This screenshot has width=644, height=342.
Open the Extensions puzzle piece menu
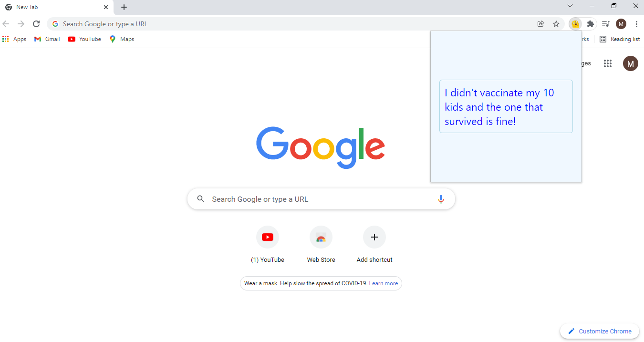coord(591,24)
